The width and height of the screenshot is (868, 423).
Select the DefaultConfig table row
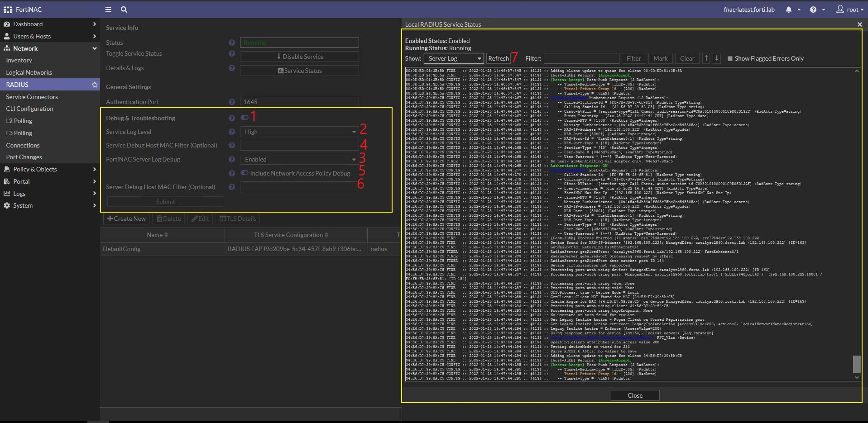(250, 249)
